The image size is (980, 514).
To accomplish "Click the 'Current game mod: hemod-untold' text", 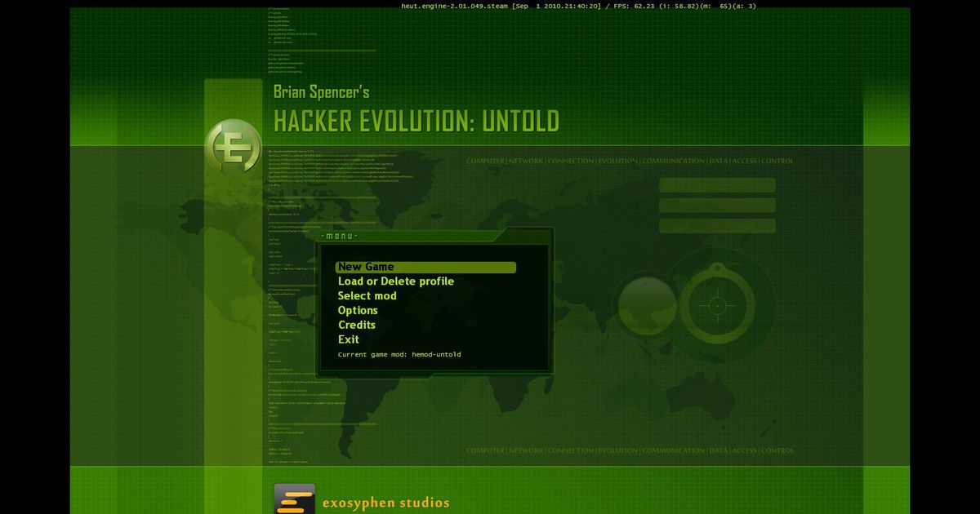I will pos(399,355).
